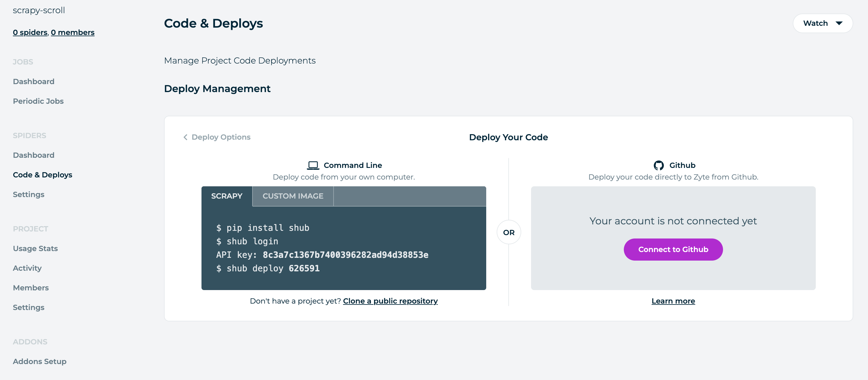
Task: Click 'Manage Project Code Deployments' subtitle
Action: tap(240, 61)
